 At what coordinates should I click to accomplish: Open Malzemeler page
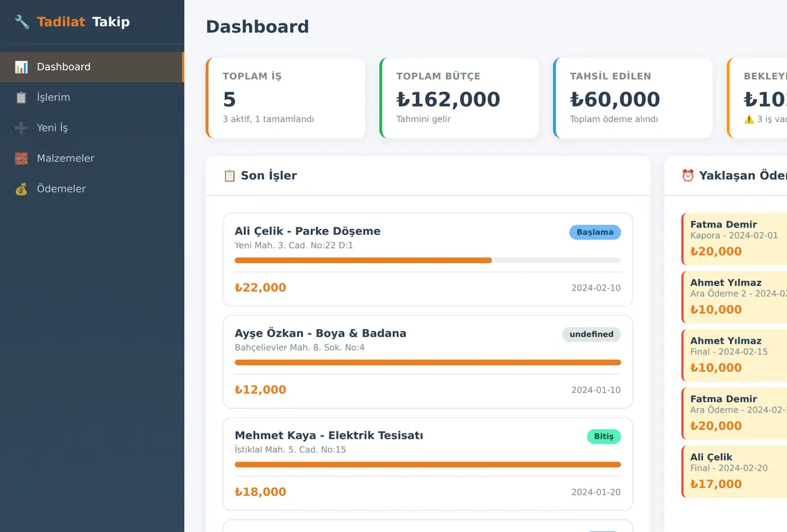(92, 158)
